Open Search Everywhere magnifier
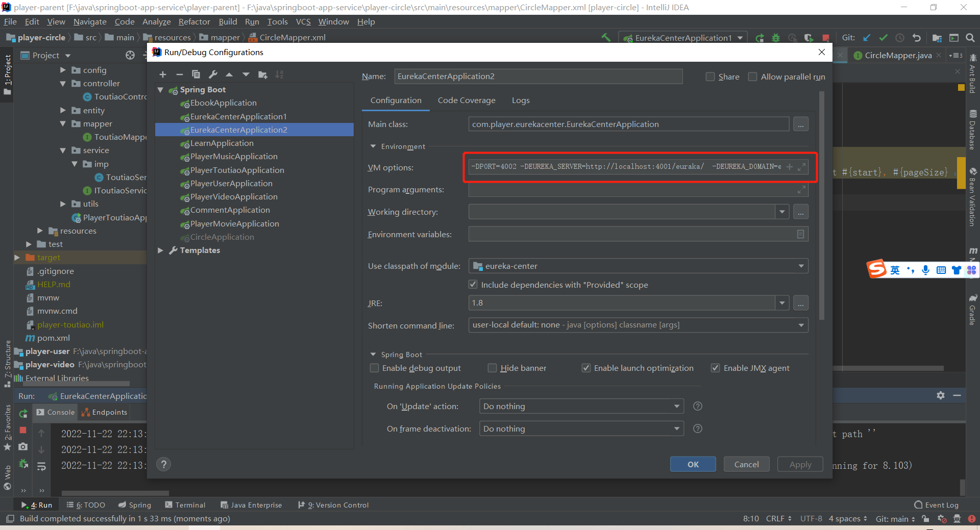The height and width of the screenshot is (530, 980). pyautogui.click(x=970, y=38)
